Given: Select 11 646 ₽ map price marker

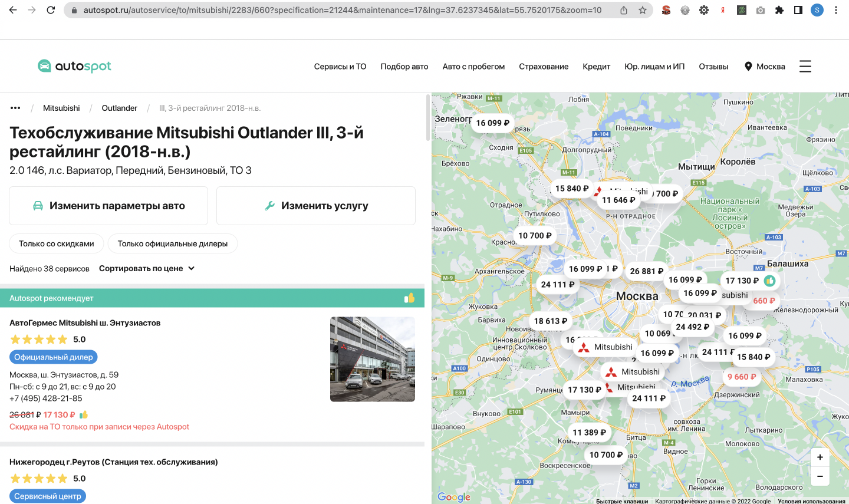Looking at the screenshot, I should click(x=618, y=200).
